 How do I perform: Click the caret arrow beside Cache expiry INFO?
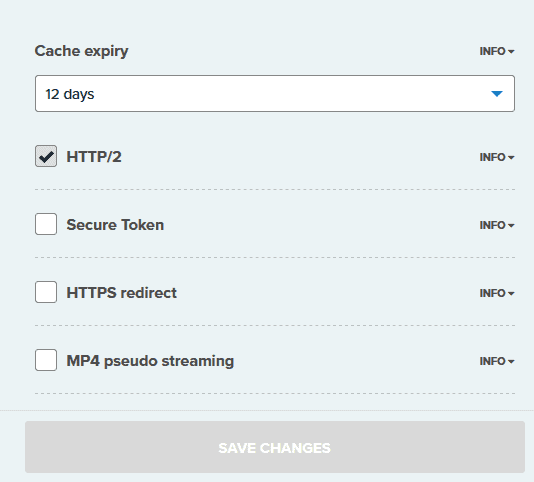511,51
